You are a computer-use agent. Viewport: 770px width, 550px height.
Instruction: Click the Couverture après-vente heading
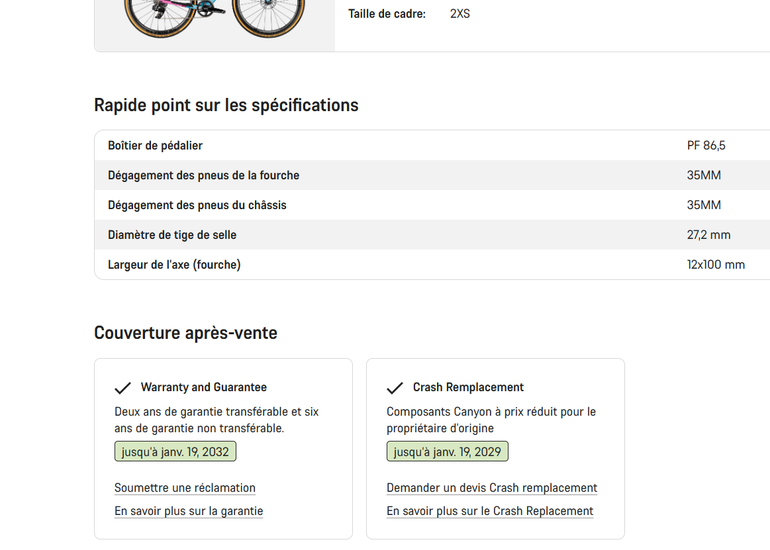pyautogui.click(x=186, y=333)
